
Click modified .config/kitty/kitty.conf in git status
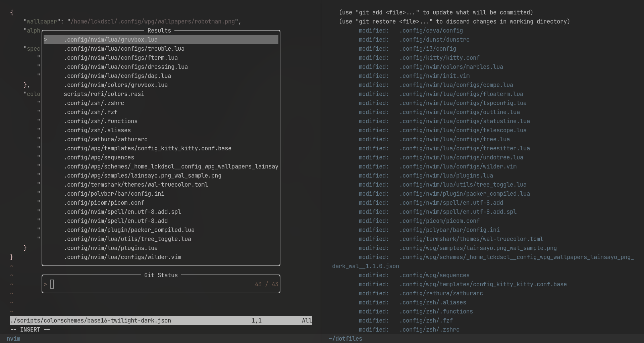pyautogui.click(x=439, y=58)
